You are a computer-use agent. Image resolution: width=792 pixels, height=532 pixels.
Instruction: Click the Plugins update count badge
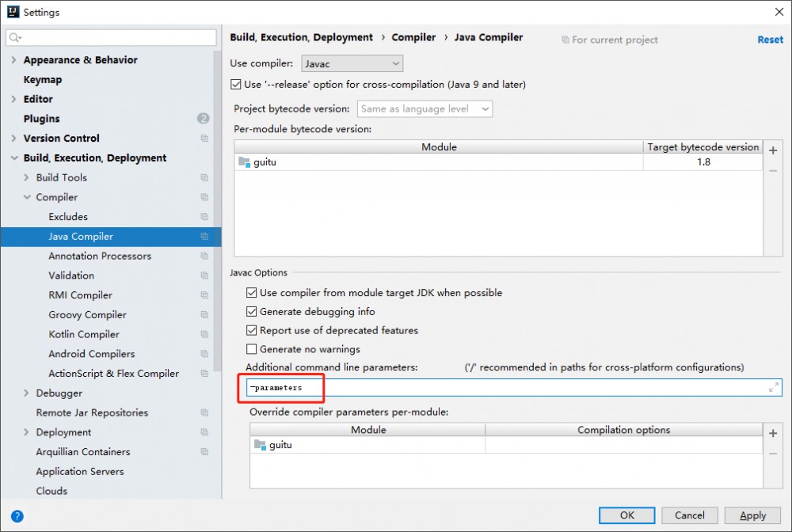203,119
